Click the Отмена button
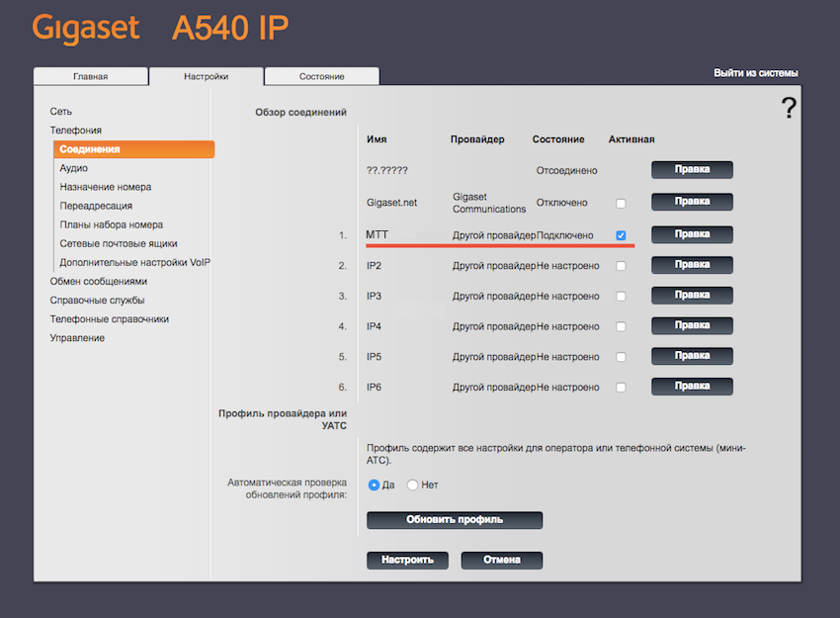Image resolution: width=840 pixels, height=618 pixels. pyautogui.click(x=502, y=560)
